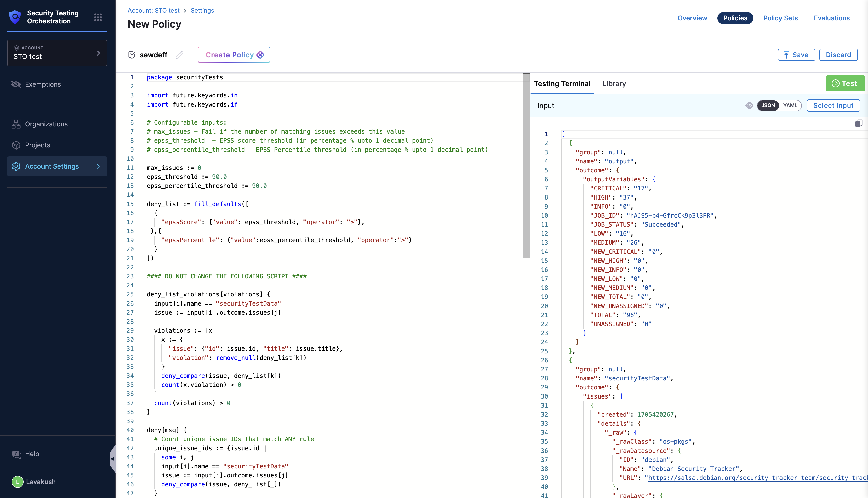Click the pencil icon to edit the policy name
Image resolution: width=868 pixels, height=498 pixels.
tap(179, 55)
